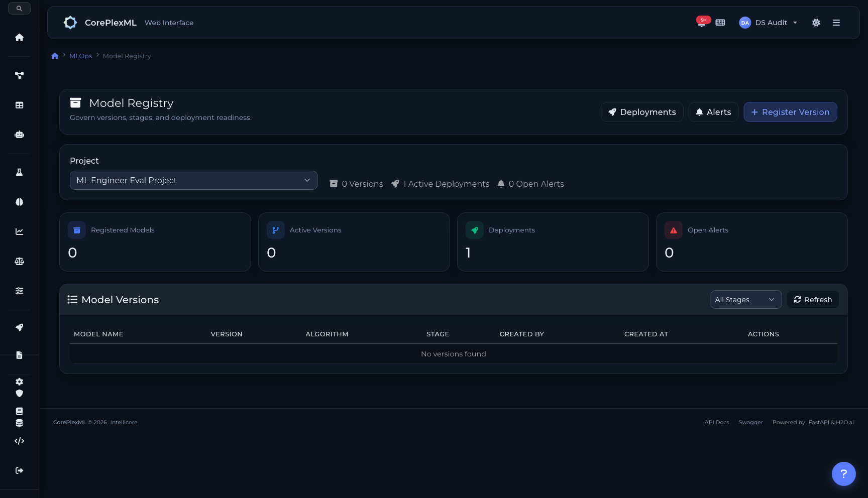The height and width of the screenshot is (498, 868).
Task: Open the All Stages filter dropdown
Action: coord(745,300)
